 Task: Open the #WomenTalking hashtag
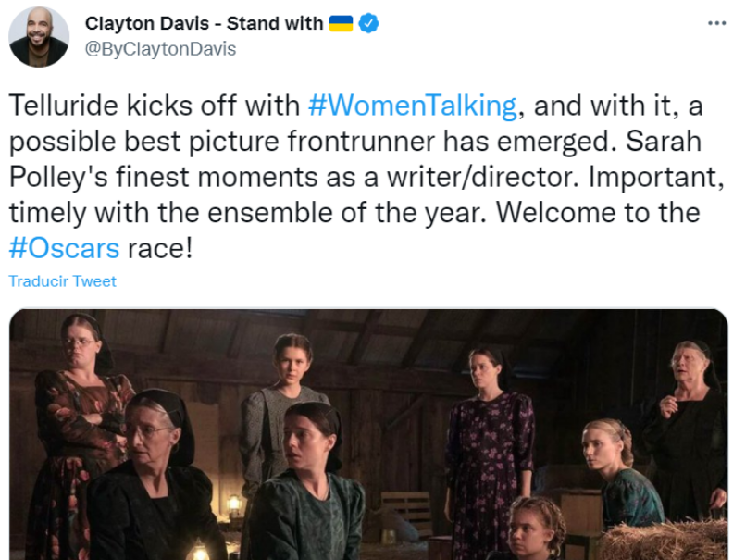tap(412, 106)
